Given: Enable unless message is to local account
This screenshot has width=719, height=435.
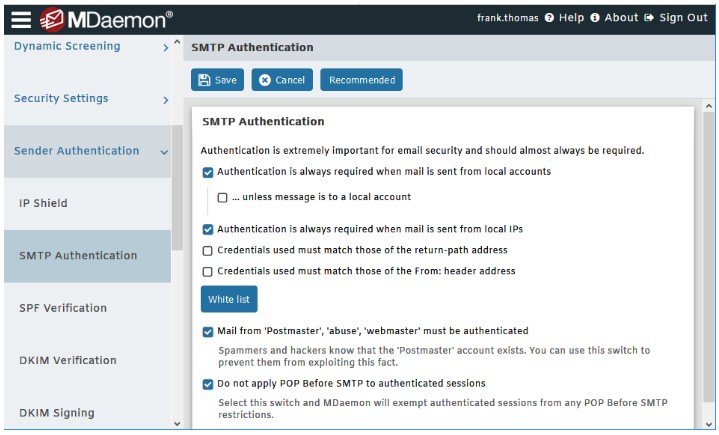Looking at the screenshot, I should pos(222,198).
